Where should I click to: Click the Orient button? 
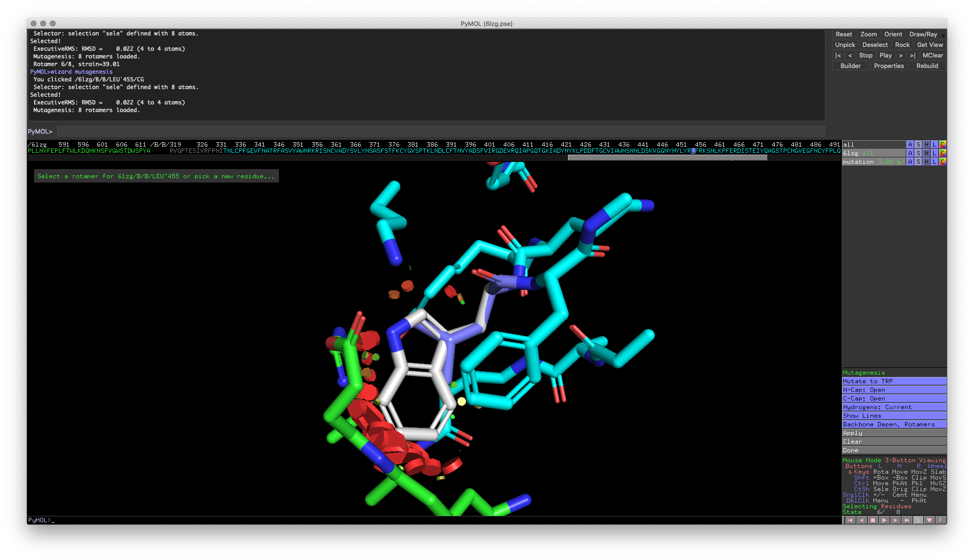(893, 34)
